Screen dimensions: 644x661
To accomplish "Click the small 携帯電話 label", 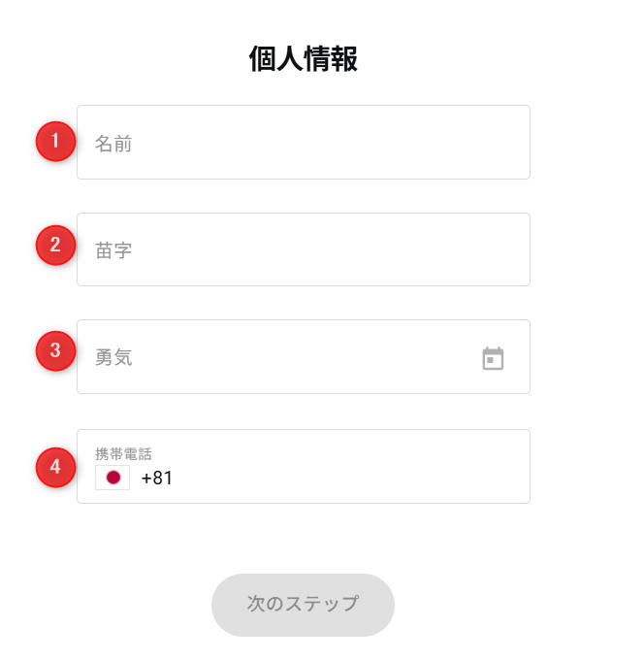I will click(123, 453).
